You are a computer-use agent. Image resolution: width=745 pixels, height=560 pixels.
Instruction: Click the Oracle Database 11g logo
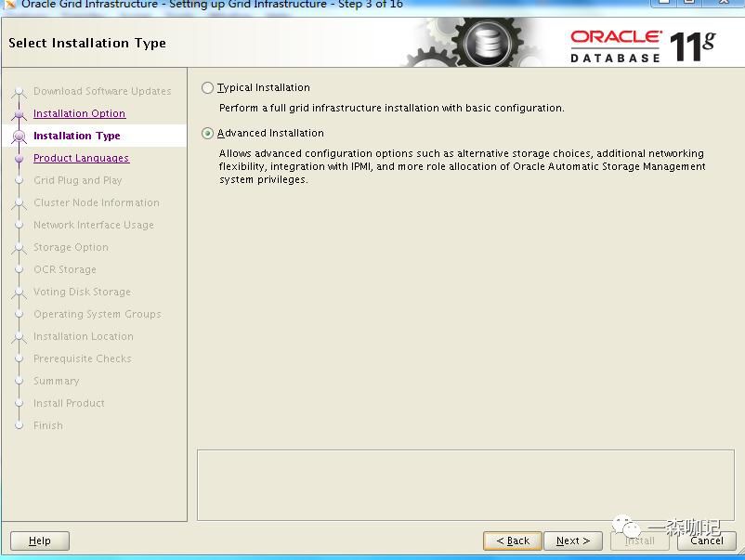coord(643,46)
